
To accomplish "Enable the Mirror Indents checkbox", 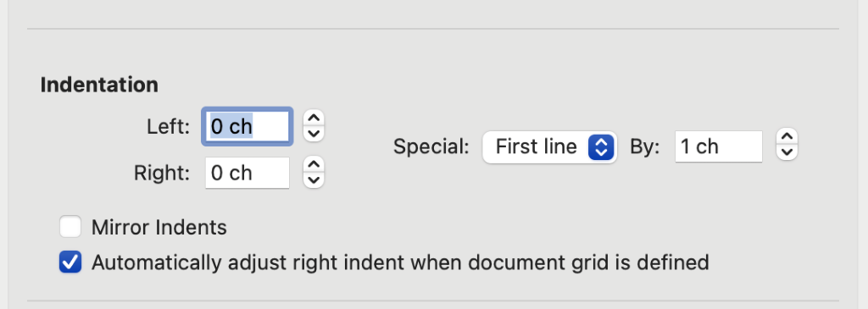I will point(70,227).
